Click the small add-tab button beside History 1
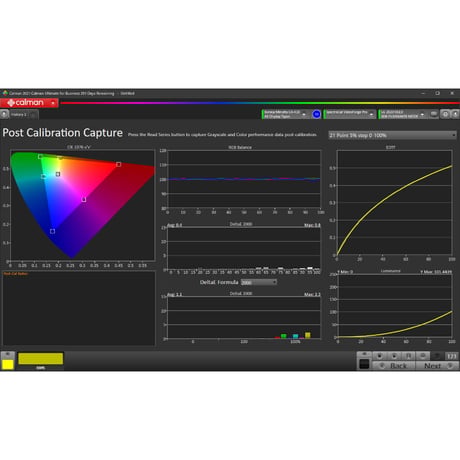The height and width of the screenshot is (460, 460). point(33,115)
